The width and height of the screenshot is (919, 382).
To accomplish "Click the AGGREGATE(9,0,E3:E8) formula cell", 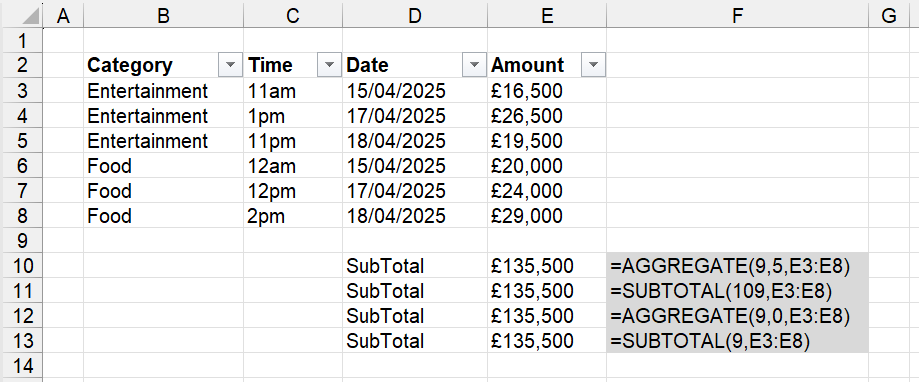I will click(x=737, y=316).
